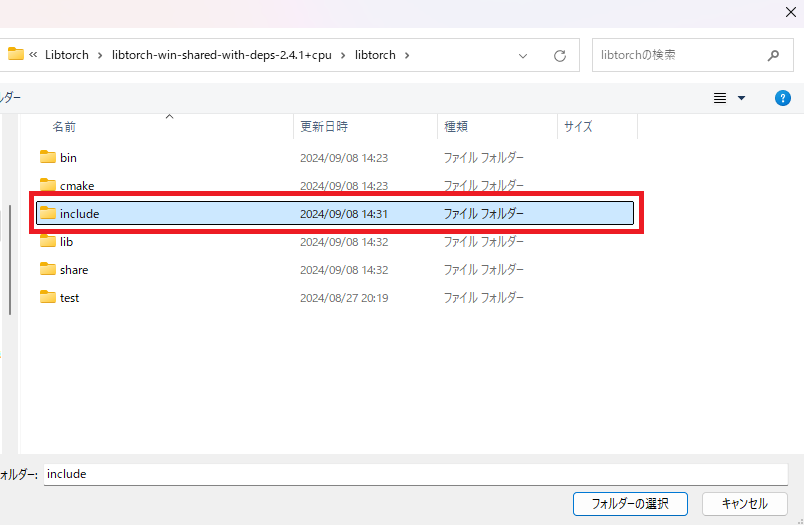Click the share folder icon

[x=47, y=269]
